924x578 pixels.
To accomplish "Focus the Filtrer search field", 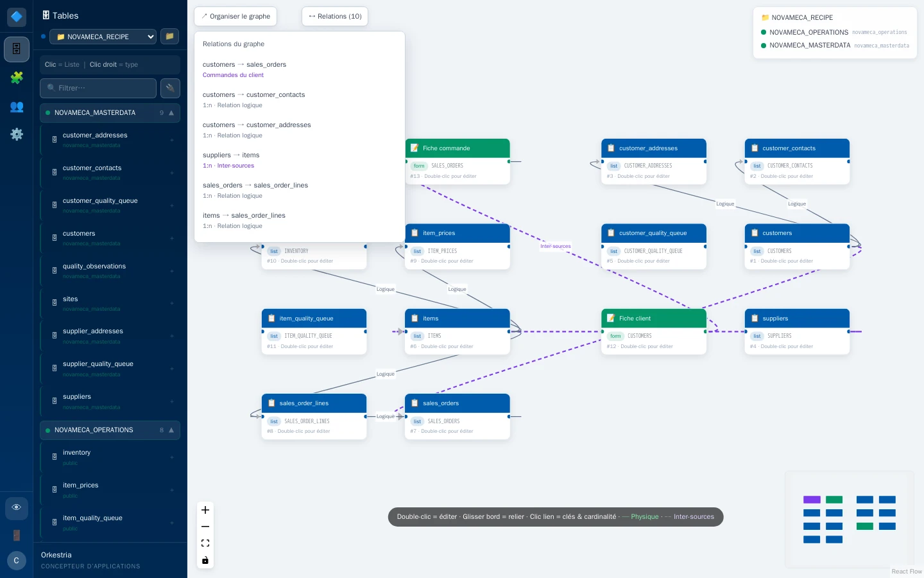I will [98, 88].
